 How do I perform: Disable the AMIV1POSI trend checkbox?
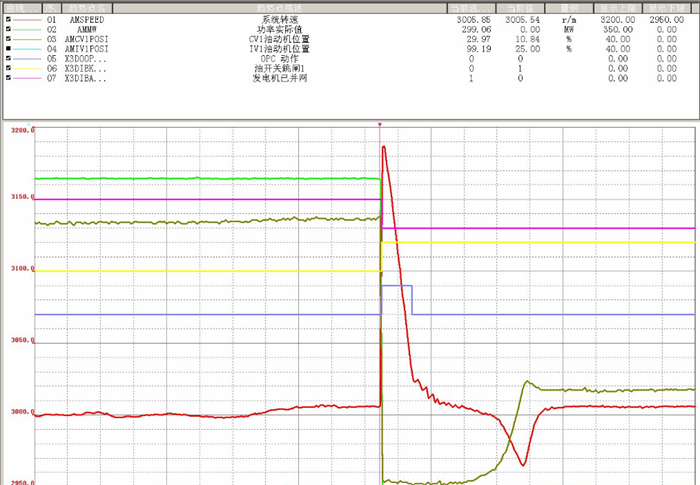9,48
